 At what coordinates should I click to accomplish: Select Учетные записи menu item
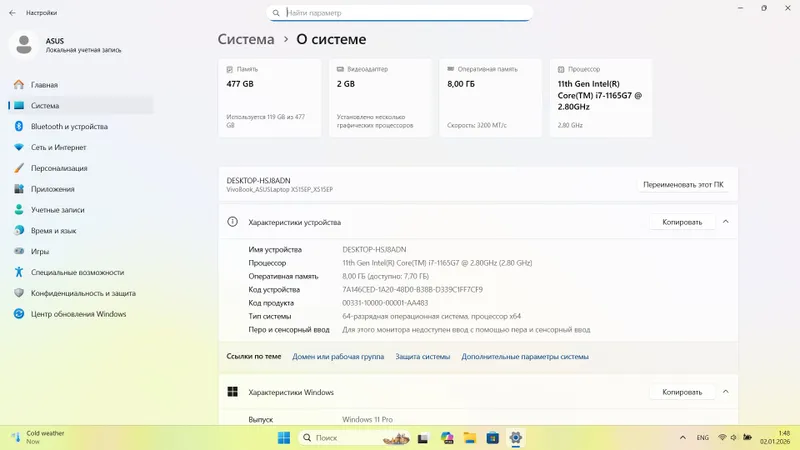81,210
